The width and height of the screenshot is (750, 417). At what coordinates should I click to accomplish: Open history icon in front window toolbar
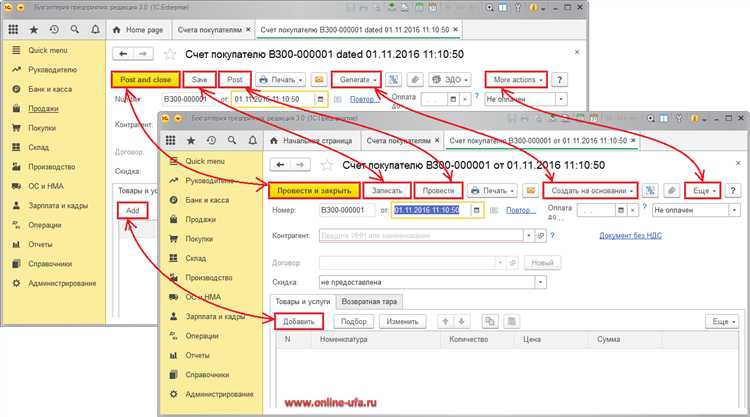(x=211, y=141)
